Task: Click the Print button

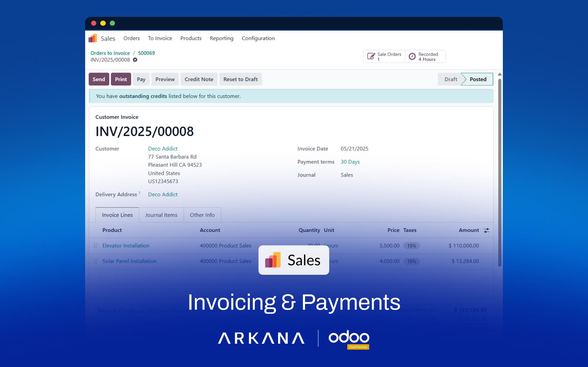Action: (x=121, y=79)
